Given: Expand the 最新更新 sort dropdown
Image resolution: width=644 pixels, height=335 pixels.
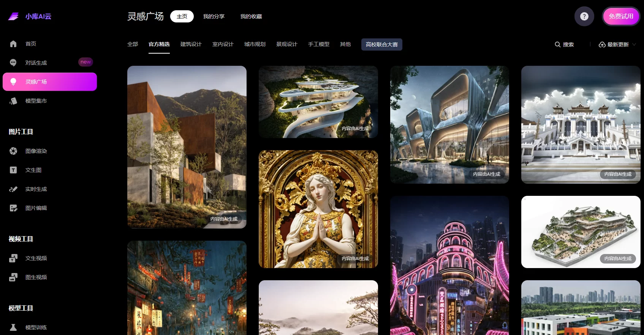Looking at the screenshot, I should 617,44.
